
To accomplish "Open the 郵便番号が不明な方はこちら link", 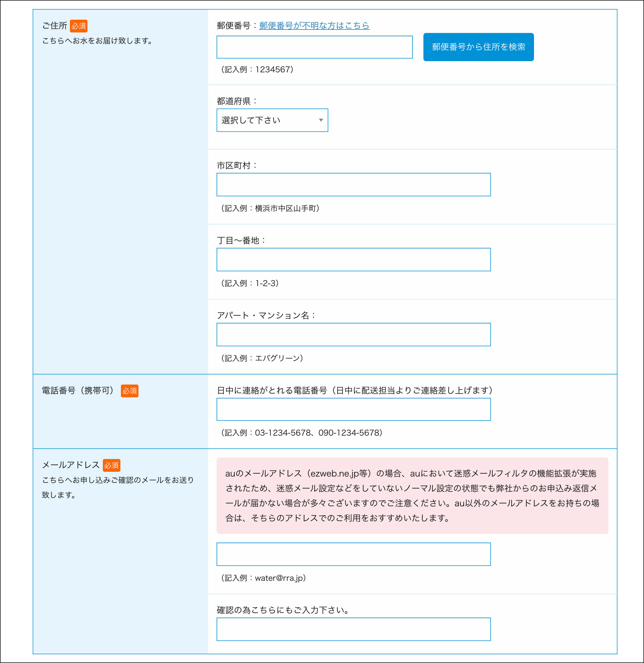I will tap(314, 25).
